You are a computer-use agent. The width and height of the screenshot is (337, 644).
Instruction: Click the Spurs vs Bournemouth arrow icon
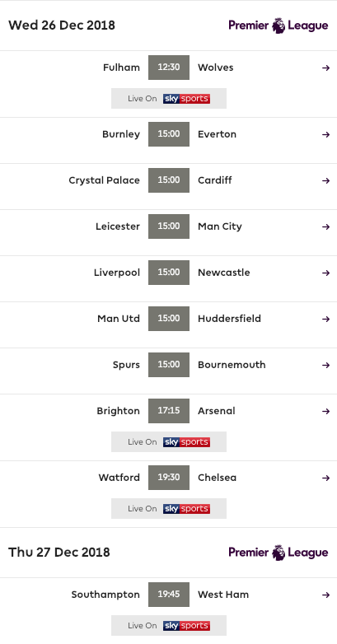[x=326, y=365]
